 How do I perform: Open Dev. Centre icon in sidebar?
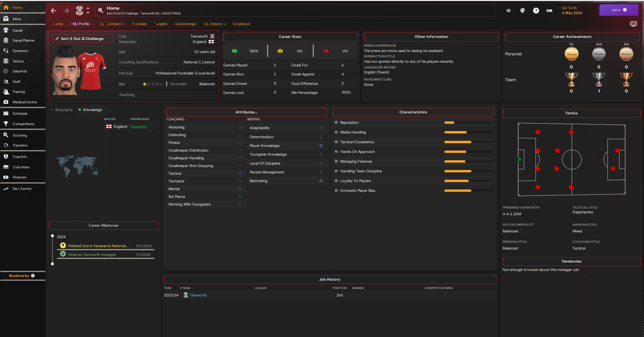(6, 188)
